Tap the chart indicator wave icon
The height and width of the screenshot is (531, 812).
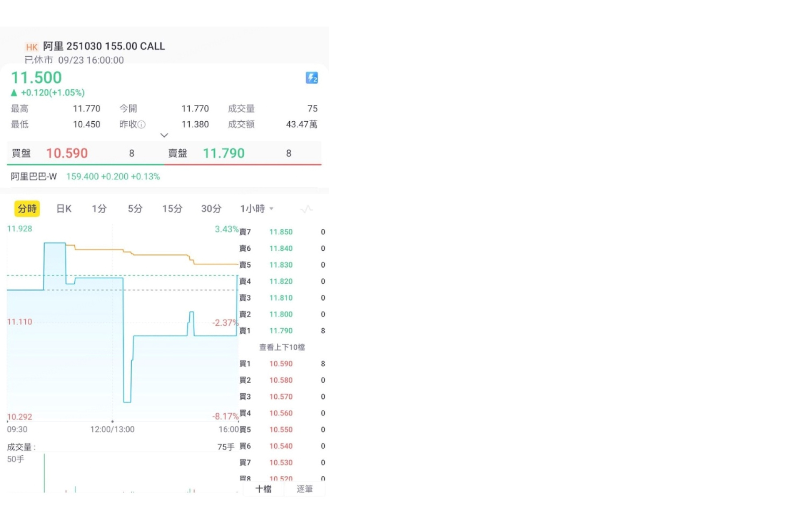coord(306,209)
